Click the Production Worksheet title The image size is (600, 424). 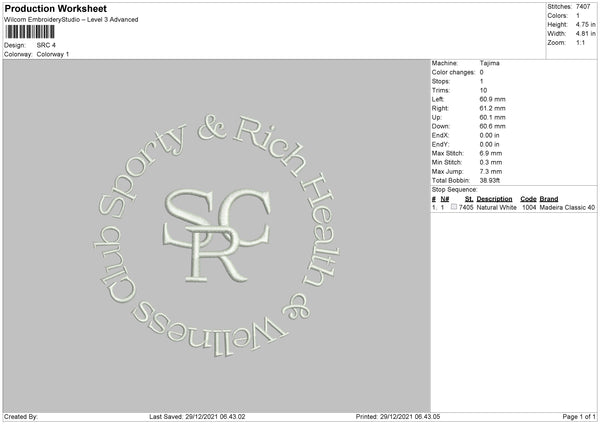pos(55,8)
